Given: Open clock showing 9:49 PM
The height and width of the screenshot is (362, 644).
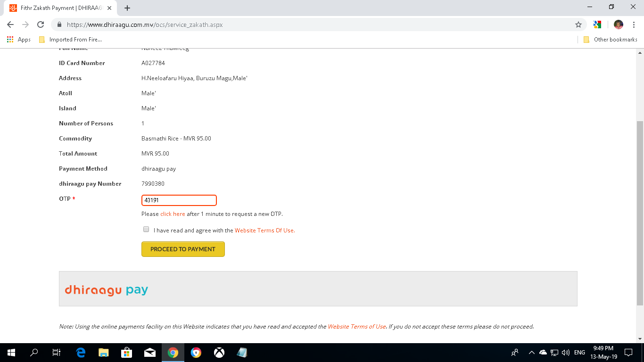Looking at the screenshot, I should [603, 352].
